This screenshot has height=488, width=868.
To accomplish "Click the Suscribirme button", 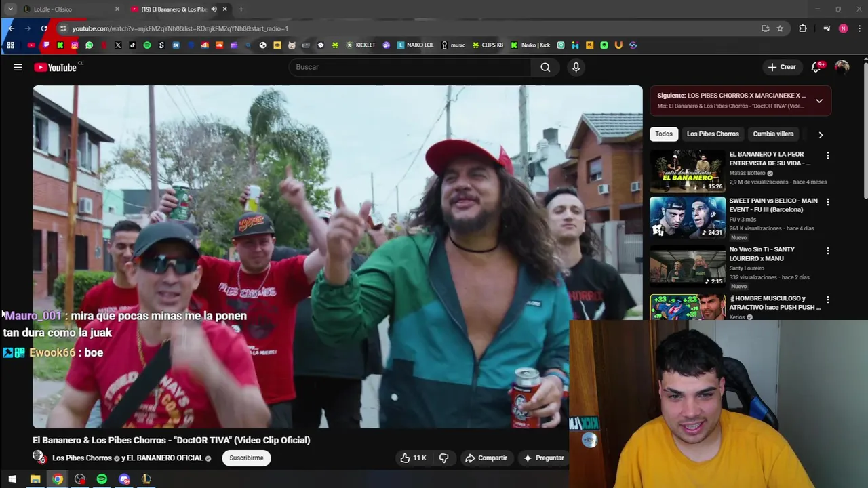I will [246, 457].
